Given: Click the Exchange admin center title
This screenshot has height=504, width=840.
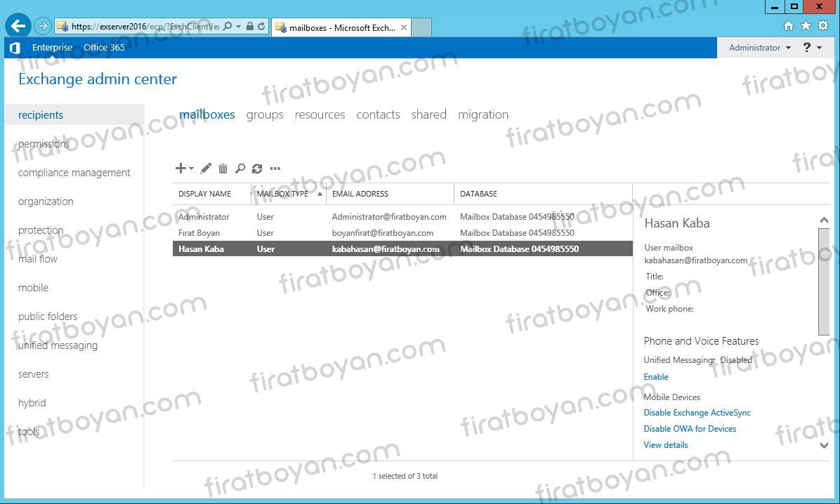Looking at the screenshot, I should click(x=98, y=79).
